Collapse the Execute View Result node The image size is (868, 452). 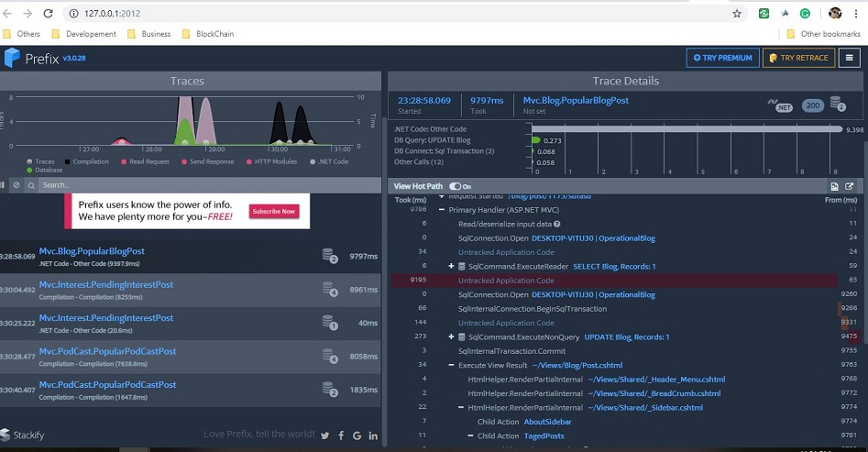point(451,365)
